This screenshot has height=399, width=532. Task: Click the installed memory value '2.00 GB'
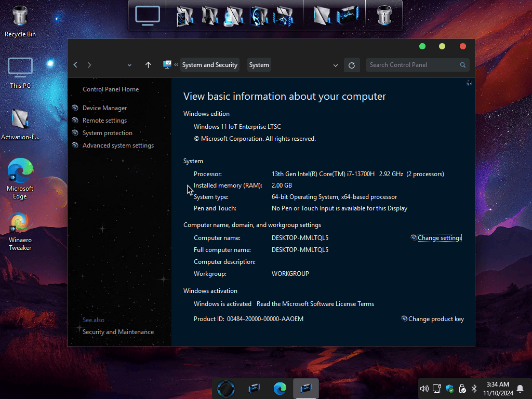click(282, 185)
